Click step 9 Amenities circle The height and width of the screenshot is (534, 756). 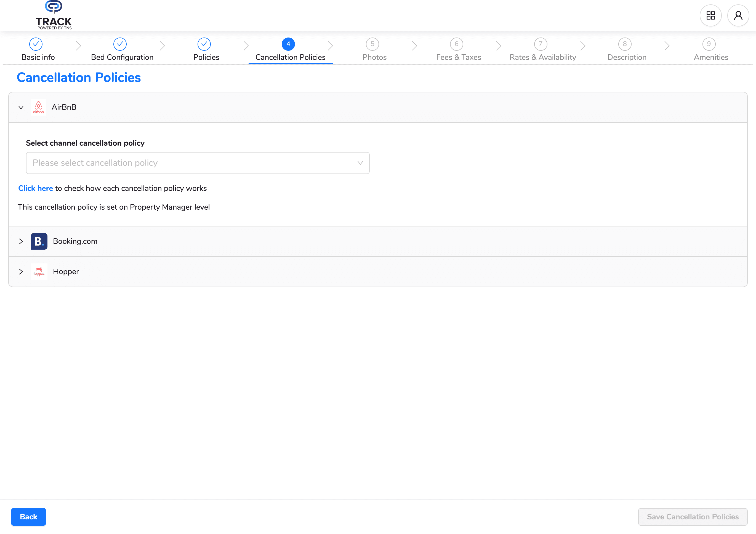[709, 44]
